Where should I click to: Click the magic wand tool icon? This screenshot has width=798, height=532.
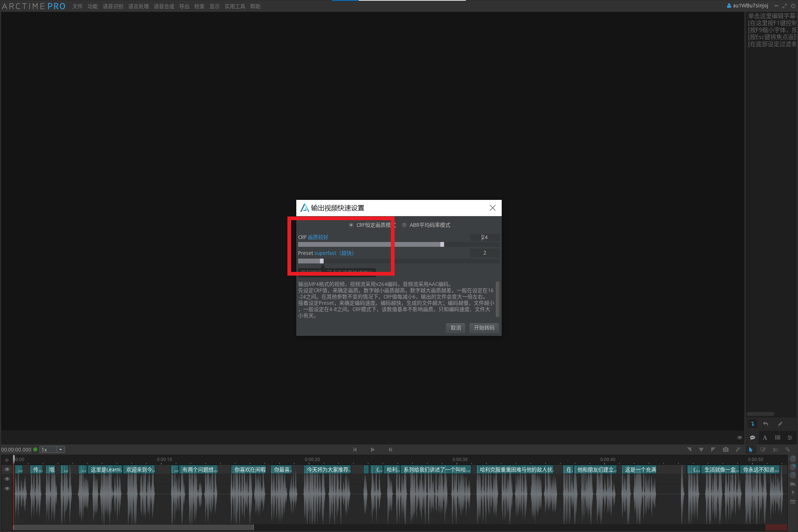point(738,450)
